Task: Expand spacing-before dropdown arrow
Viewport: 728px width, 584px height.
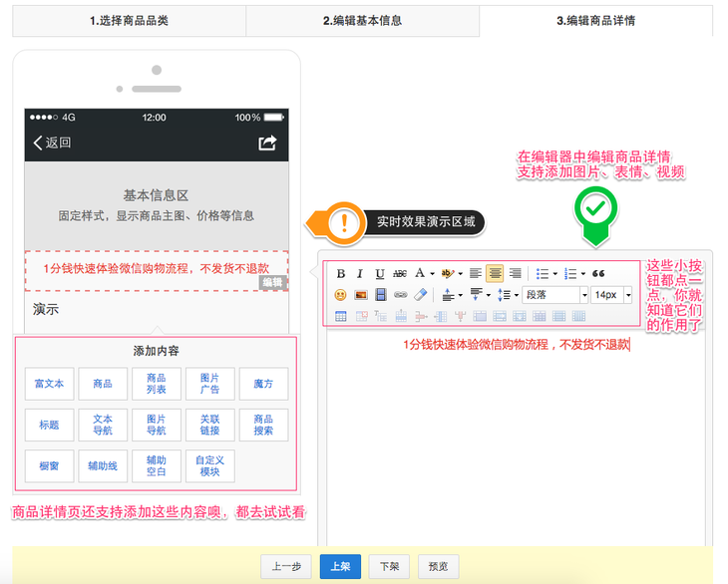Action: click(x=460, y=295)
